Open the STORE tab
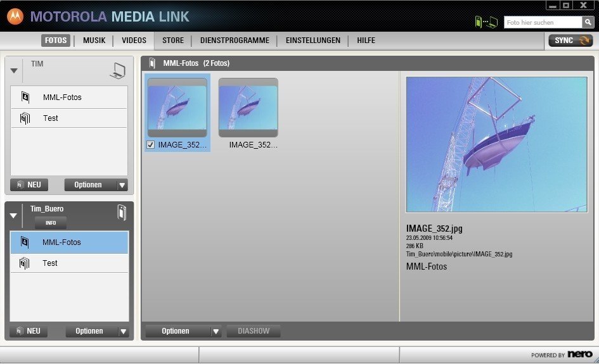599x364 pixels. coord(173,41)
